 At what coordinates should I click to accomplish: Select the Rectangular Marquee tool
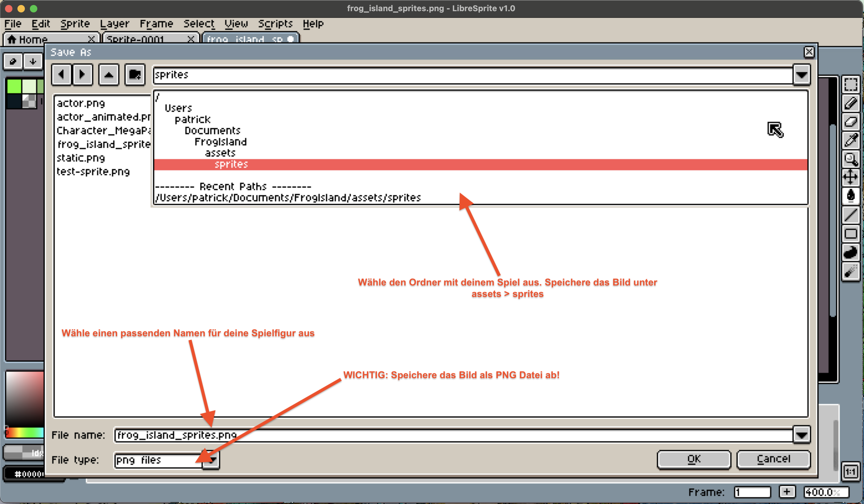tap(850, 84)
